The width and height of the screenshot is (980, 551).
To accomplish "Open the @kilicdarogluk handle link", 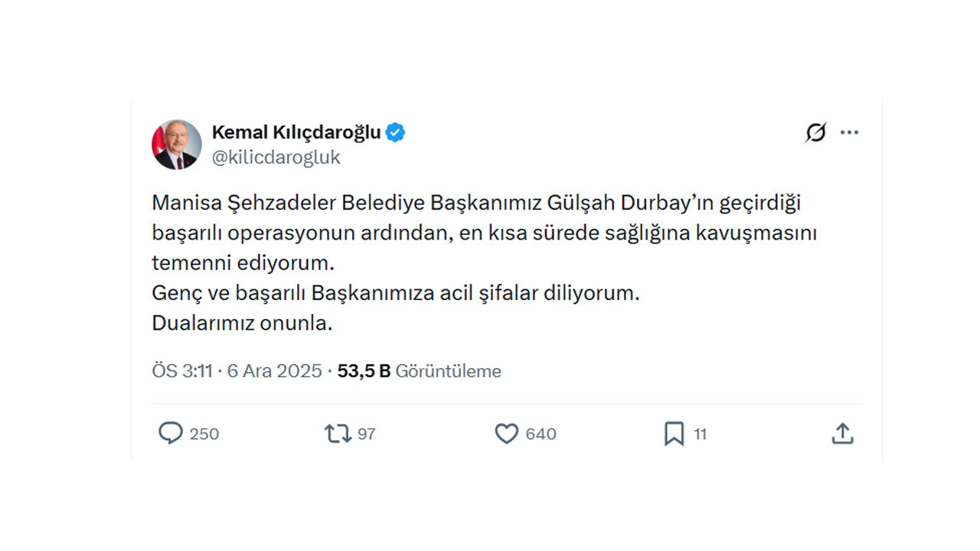I will tap(276, 158).
